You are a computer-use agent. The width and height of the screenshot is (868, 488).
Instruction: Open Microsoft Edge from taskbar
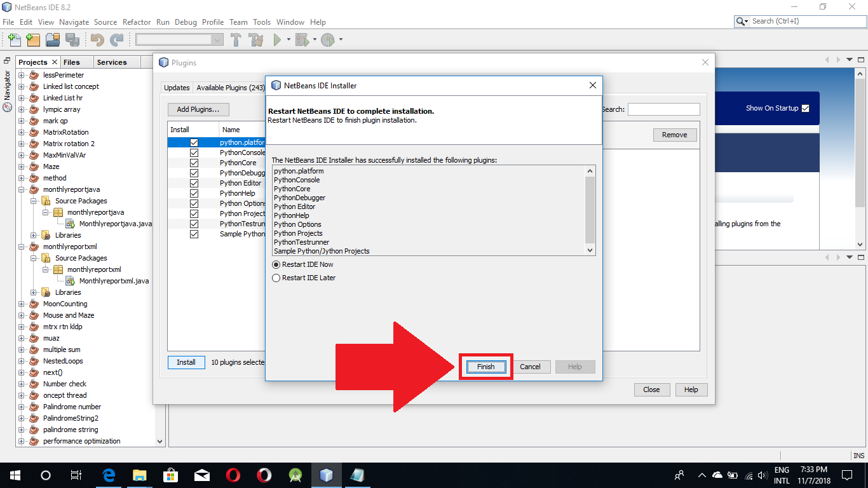(x=109, y=475)
